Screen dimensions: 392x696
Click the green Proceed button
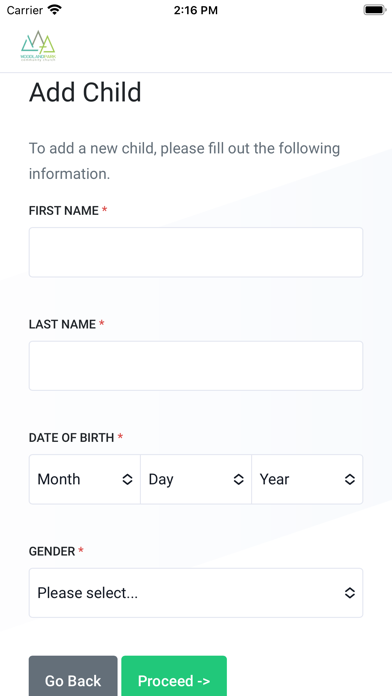pyautogui.click(x=174, y=676)
